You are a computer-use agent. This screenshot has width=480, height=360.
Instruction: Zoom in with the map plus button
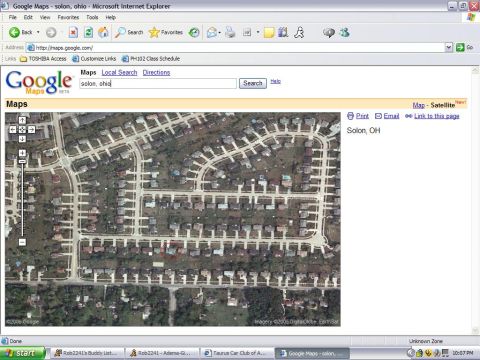22,153
